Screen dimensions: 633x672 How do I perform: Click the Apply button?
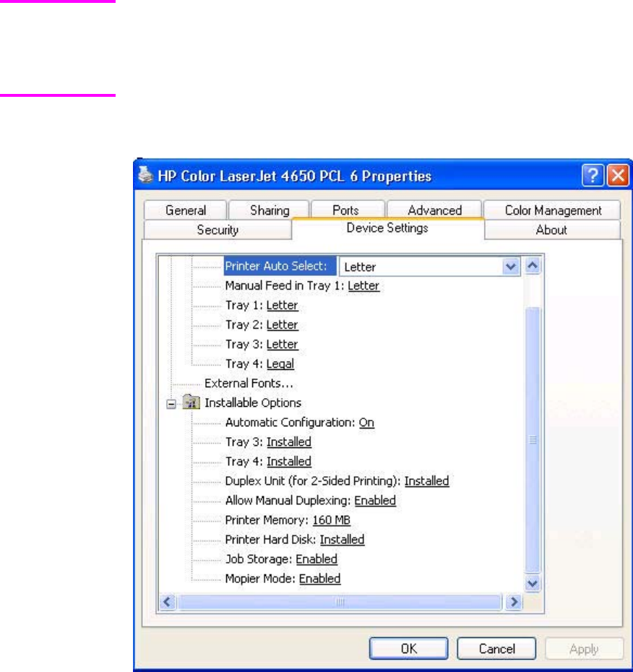pos(584,649)
